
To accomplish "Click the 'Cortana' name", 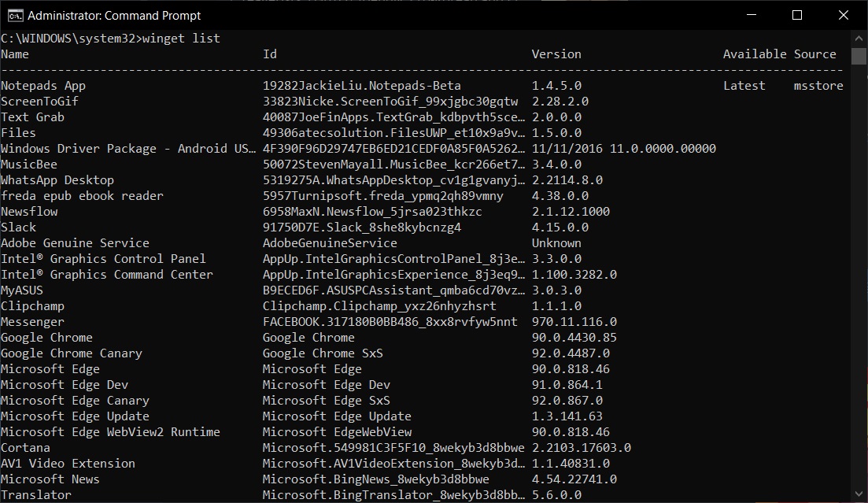I will pyautogui.click(x=25, y=448).
